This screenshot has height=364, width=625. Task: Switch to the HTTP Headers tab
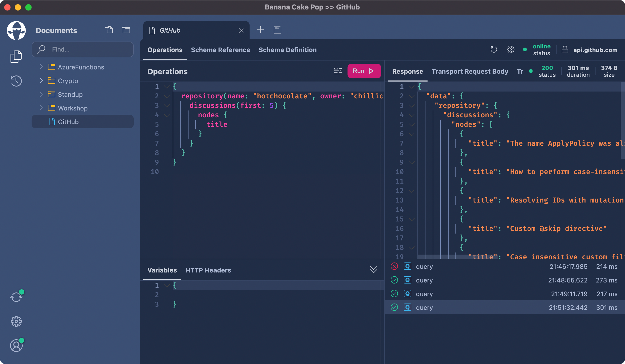point(208,270)
